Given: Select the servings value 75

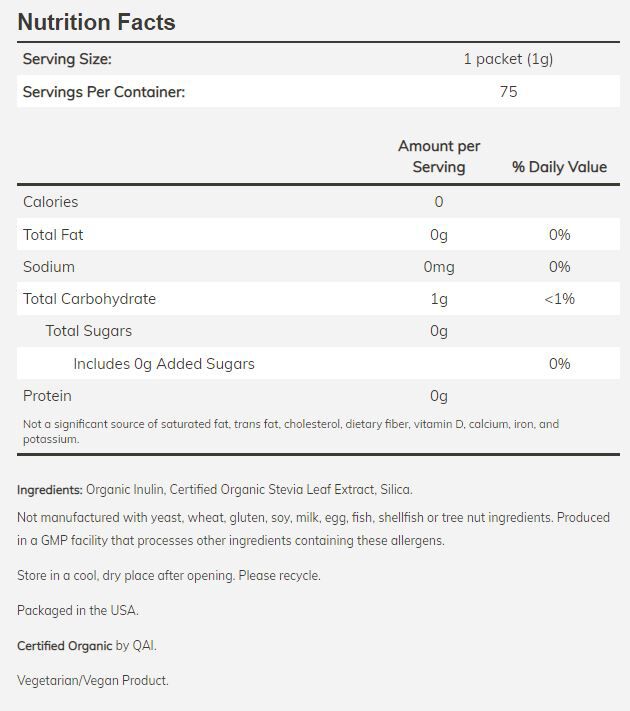Looking at the screenshot, I should coord(508,91).
